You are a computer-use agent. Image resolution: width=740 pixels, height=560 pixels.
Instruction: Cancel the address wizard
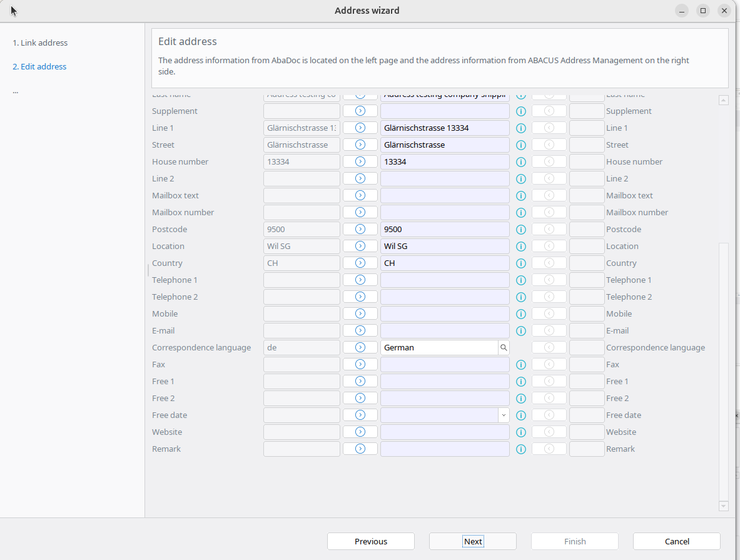tap(676, 542)
